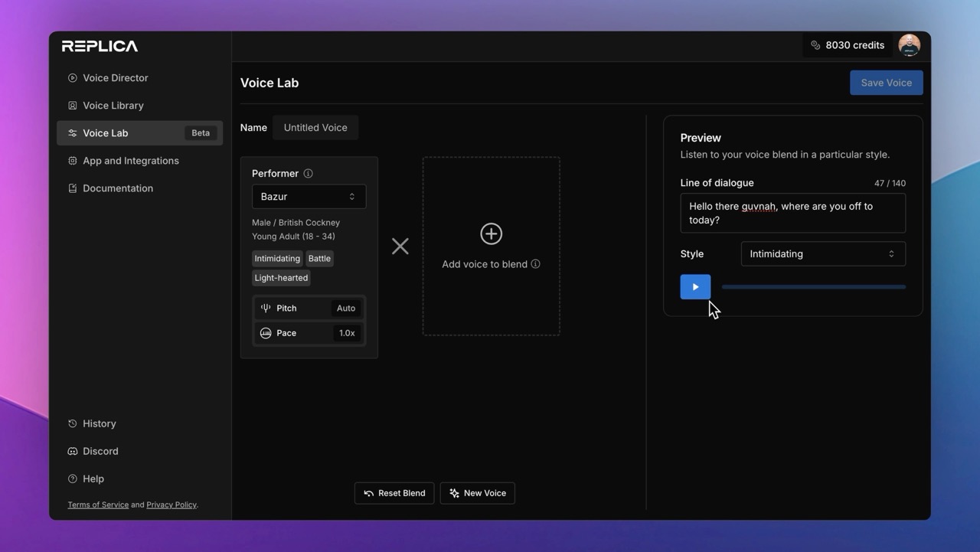The height and width of the screenshot is (552, 980).
Task: Toggle the Battle performer tag
Action: point(318,258)
